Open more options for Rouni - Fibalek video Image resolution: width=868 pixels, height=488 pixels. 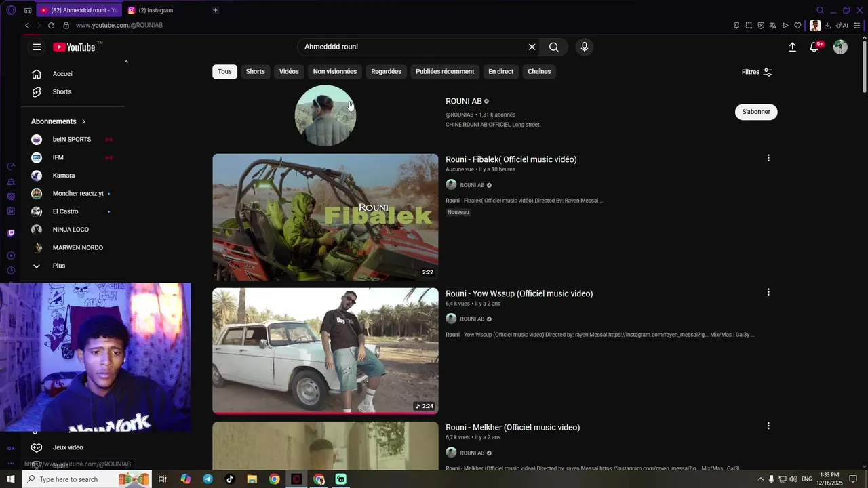click(768, 158)
